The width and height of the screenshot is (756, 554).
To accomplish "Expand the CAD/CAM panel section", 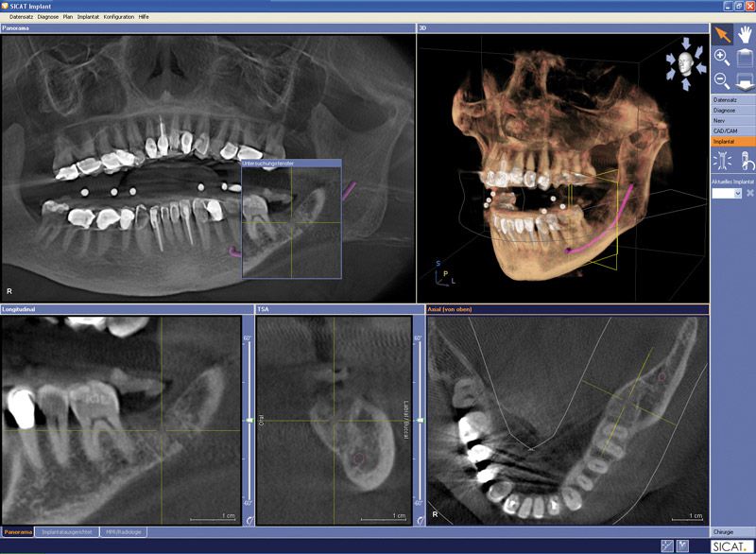I will 732,130.
